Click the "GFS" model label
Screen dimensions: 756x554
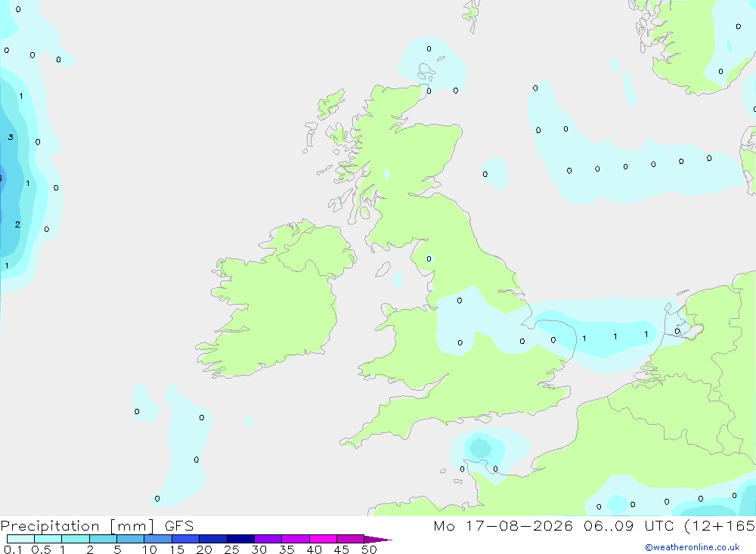179,526
